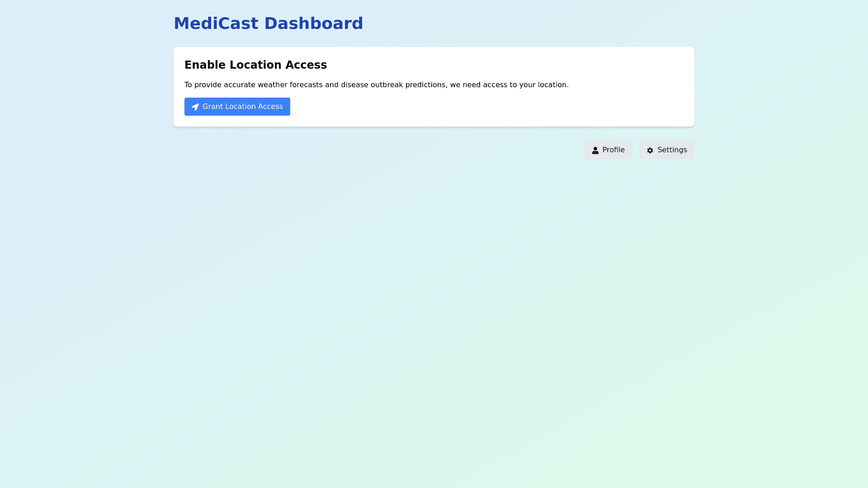Click 'Grant Location Access' label text

[x=242, y=107]
